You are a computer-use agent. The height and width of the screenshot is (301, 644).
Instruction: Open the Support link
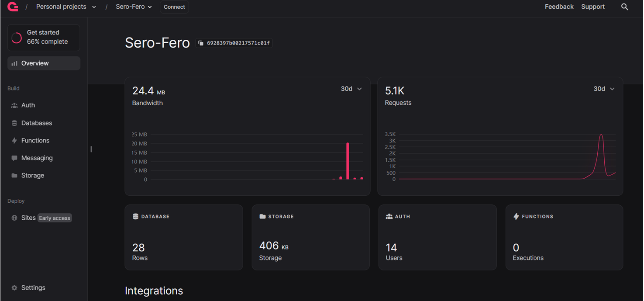pos(592,7)
